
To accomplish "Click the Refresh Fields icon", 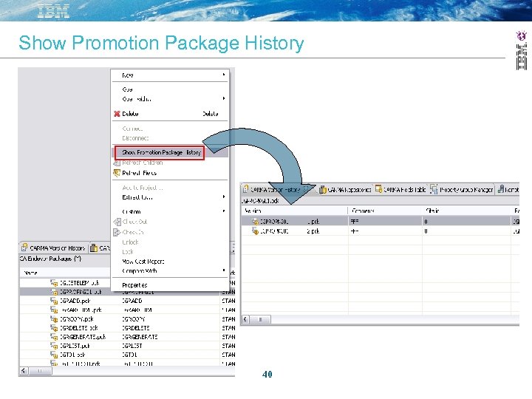I will click(x=117, y=173).
